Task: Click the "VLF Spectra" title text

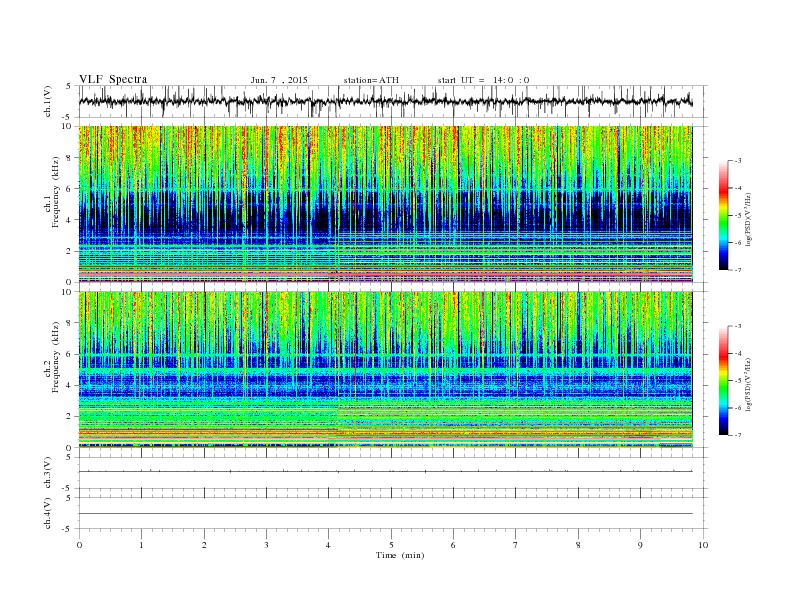Action: [113, 79]
